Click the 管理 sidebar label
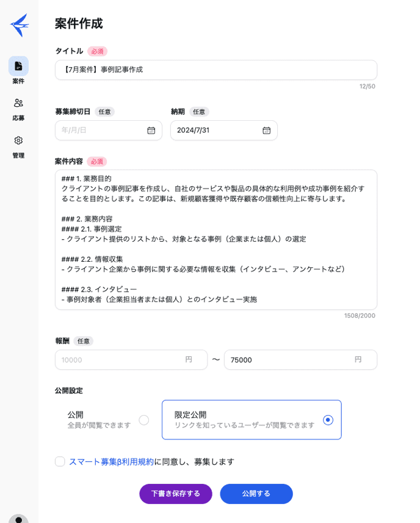The height and width of the screenshot is (523, 420). point(18,156)
